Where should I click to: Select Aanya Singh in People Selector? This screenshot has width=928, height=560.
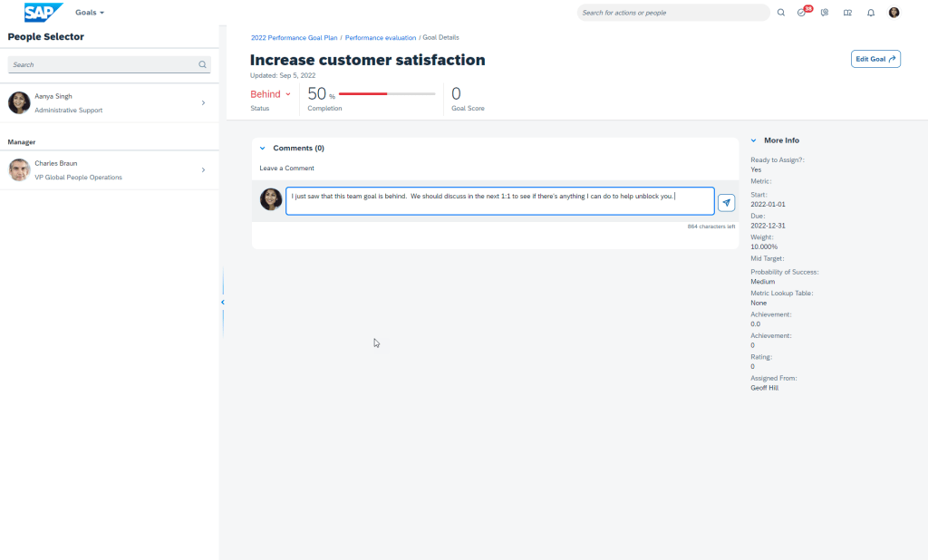(109, 102)
